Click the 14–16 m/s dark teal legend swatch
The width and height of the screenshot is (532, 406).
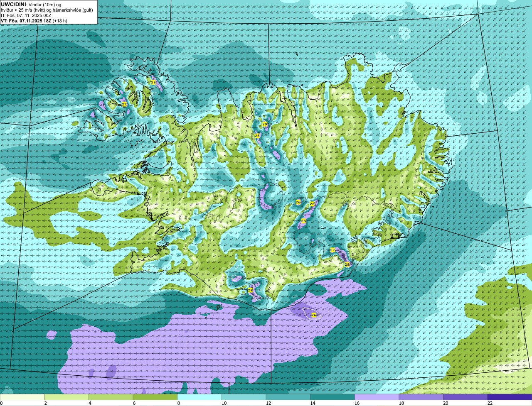coord(332,397)
